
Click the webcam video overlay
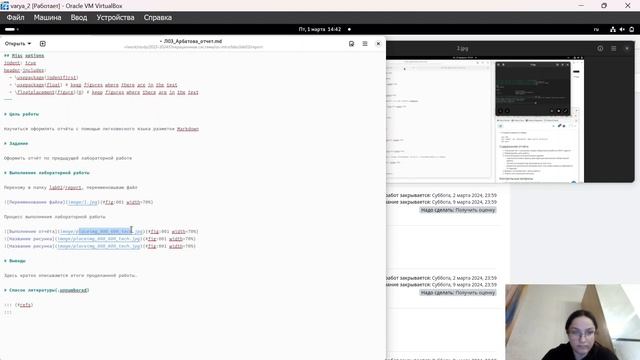[x=572, y=322]
